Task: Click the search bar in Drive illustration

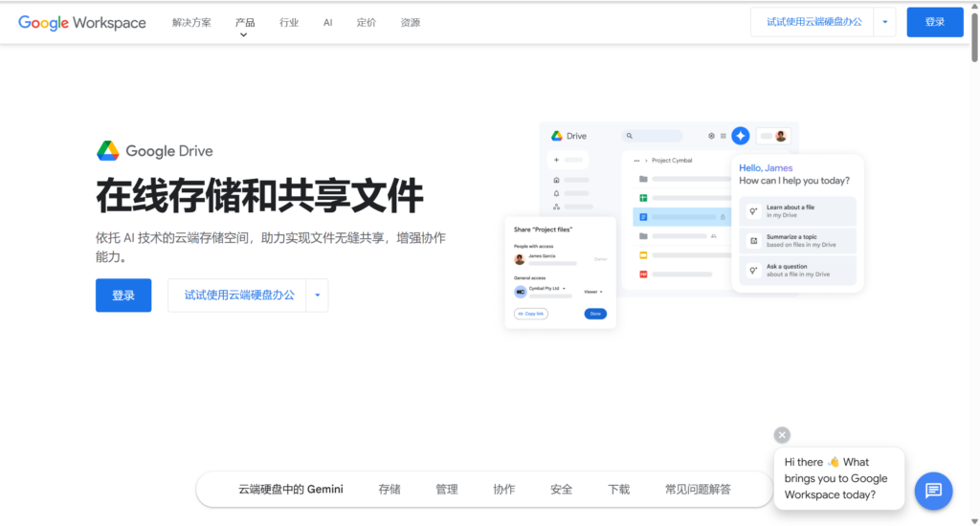Action: tap(653, 136)
